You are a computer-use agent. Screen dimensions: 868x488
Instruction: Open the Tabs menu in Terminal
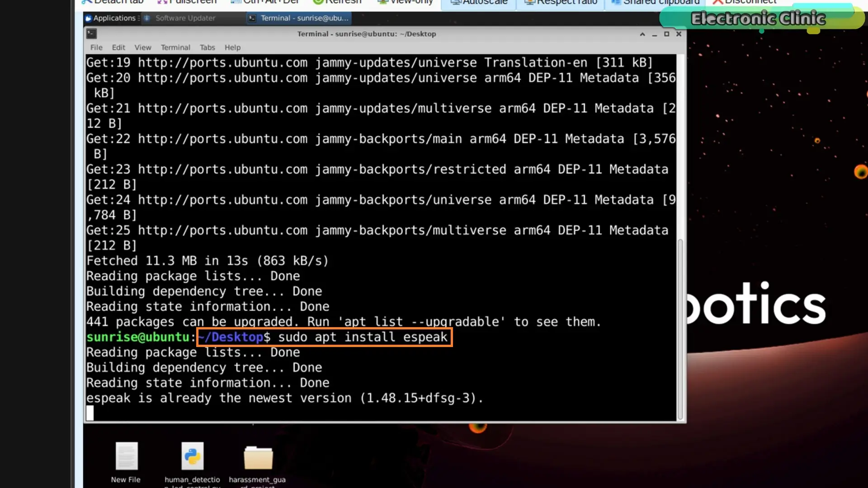click(208, 47)
